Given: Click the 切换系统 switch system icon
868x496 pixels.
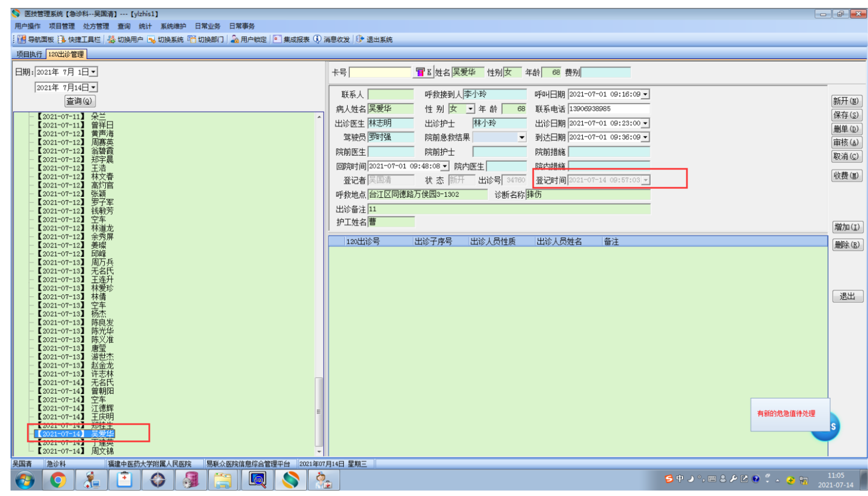Looking at the screenshot, I should [152, 40].
